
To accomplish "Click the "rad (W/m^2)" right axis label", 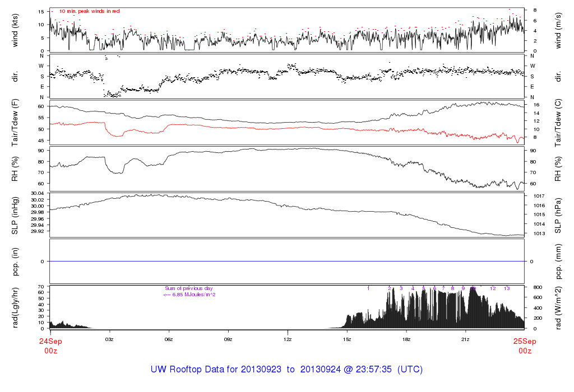I will (x=558, y=307).
